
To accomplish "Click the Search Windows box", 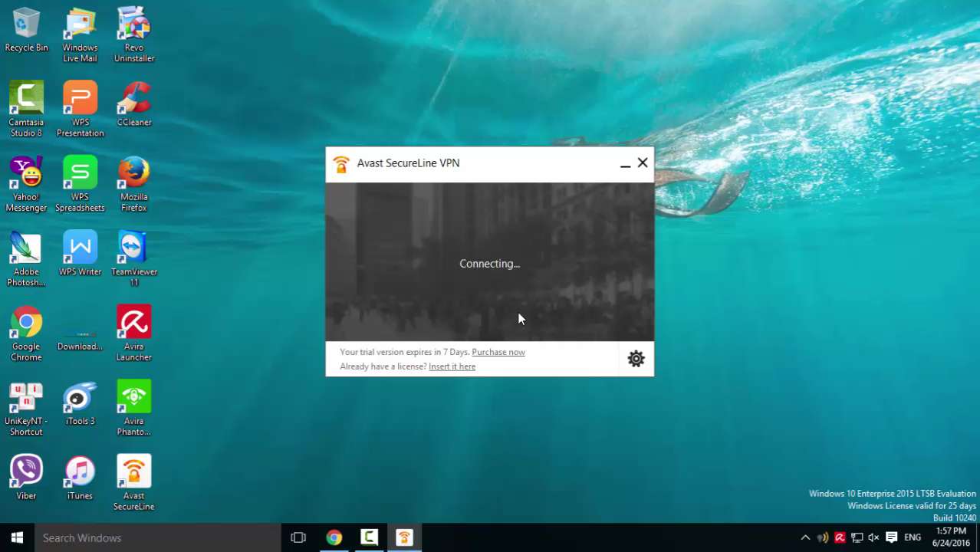I will coord(157,537).
